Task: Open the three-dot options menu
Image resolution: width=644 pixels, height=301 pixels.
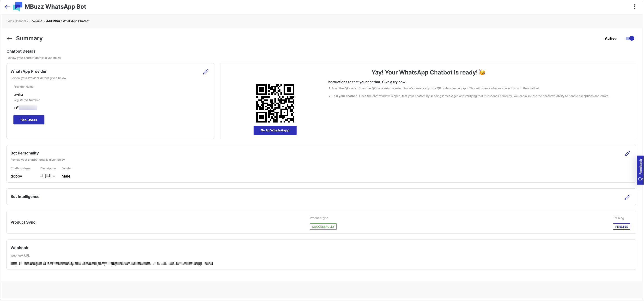Action: [x=634, y=7]
